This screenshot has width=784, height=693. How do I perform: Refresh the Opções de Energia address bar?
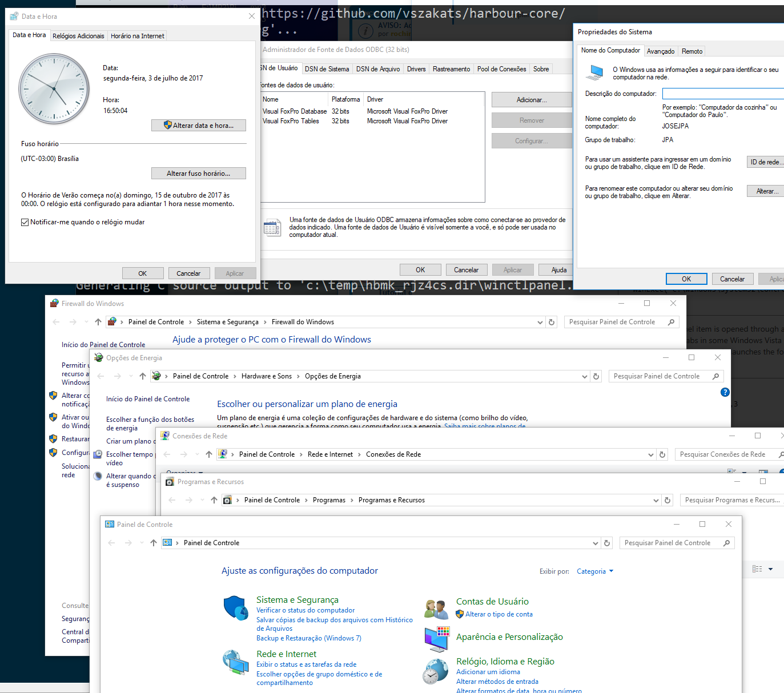point(596,376)
